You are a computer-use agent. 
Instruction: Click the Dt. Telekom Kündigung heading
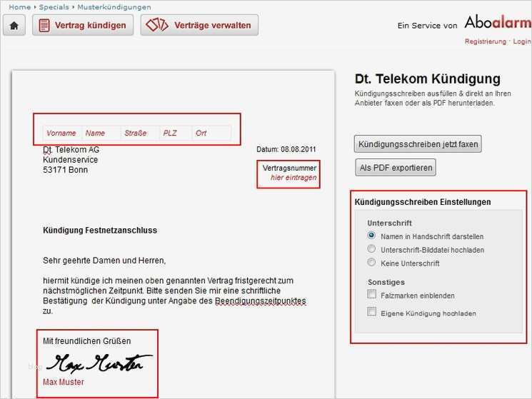pos(428,79)
